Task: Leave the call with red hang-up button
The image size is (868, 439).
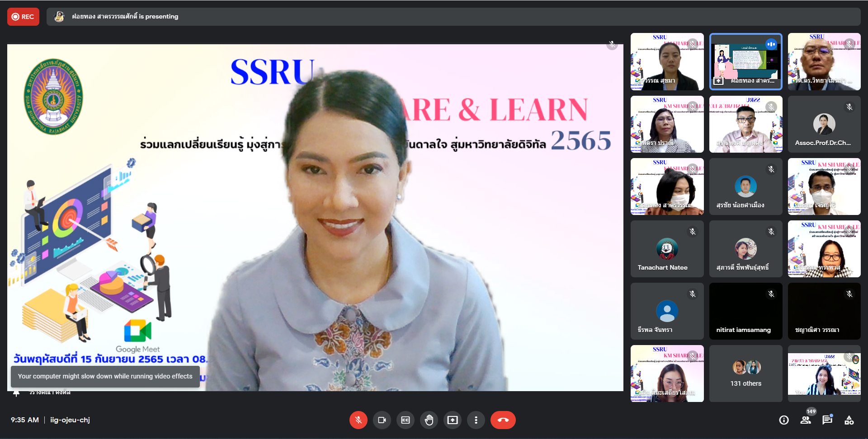Action: click(503, 420)
